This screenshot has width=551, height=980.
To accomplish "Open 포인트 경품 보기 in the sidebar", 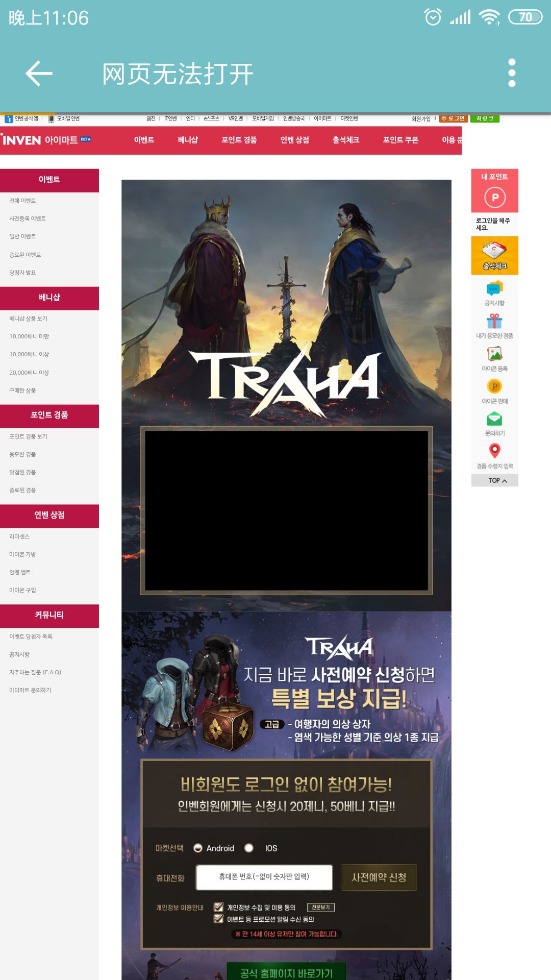I will click(28, 436).
